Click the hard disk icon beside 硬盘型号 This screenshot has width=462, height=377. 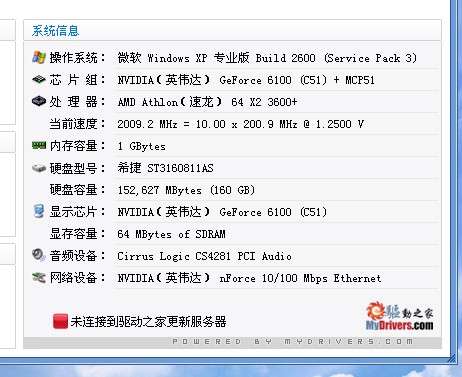[x=39, y=168]
